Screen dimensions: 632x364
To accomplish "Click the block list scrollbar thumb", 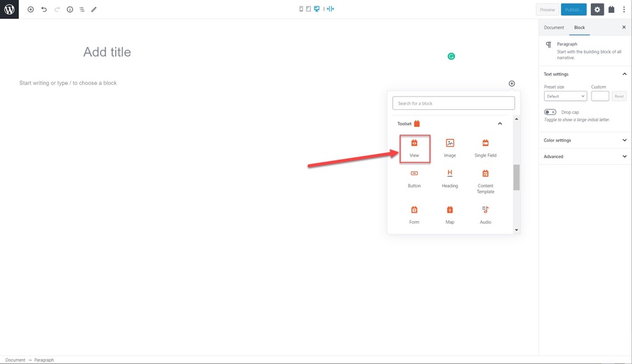I will click(516, 177).
